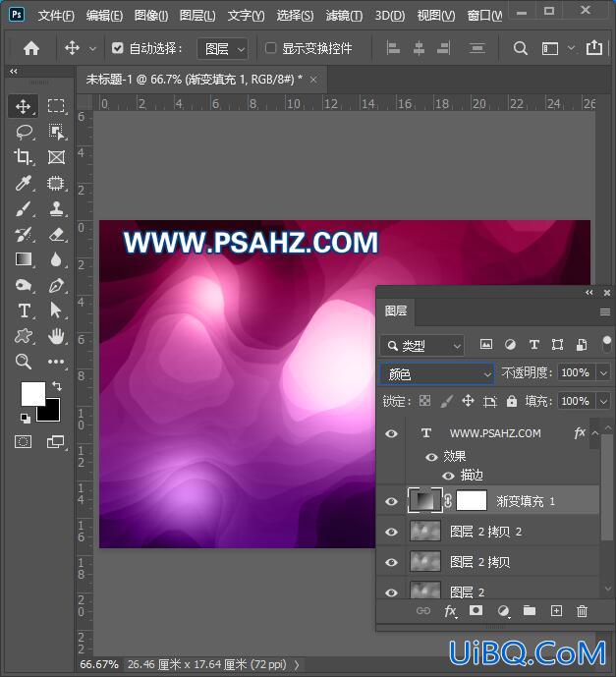The width and height of the screenshot is (616, 677).
Task: Select the Spot Healing Brush tool
Action: click(56, 183)
